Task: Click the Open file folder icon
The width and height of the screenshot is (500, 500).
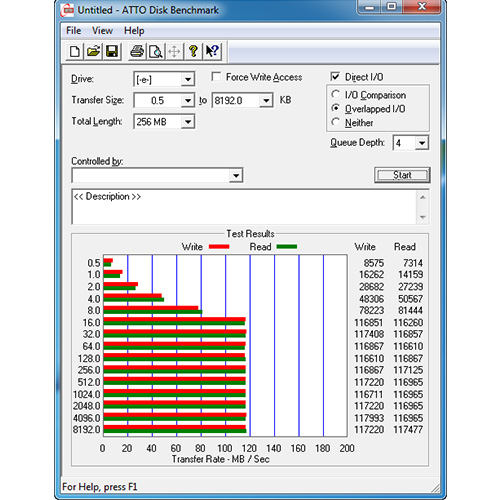Action: click(x=93, y=52)
